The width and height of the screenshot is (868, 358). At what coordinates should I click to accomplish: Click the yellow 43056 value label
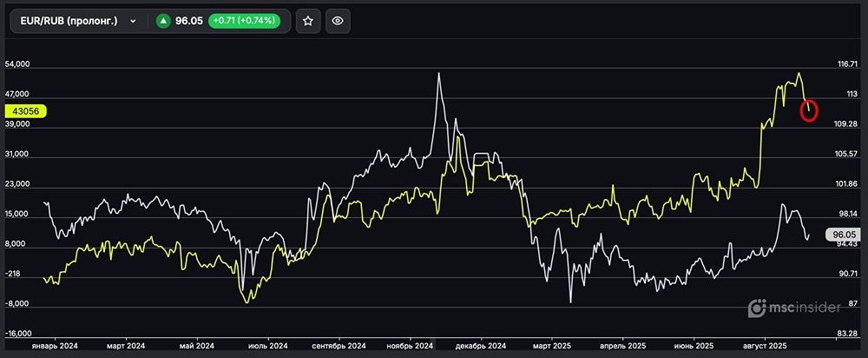point(25,111)
